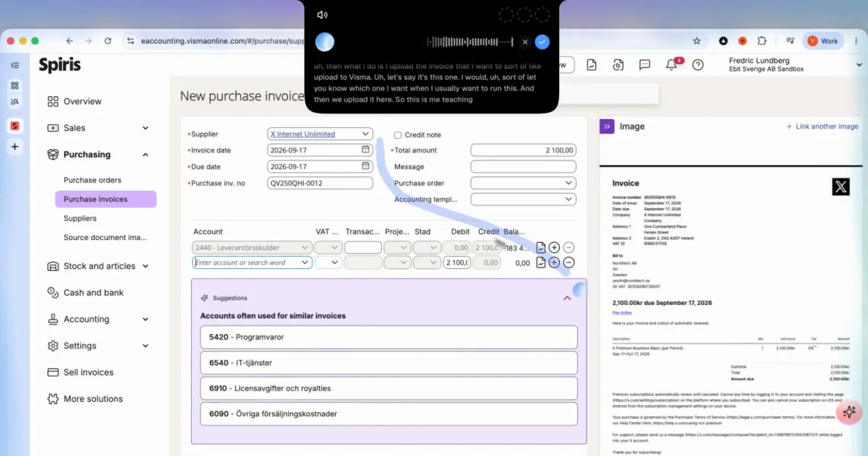Open the chat messages icon

coord(644,65)
